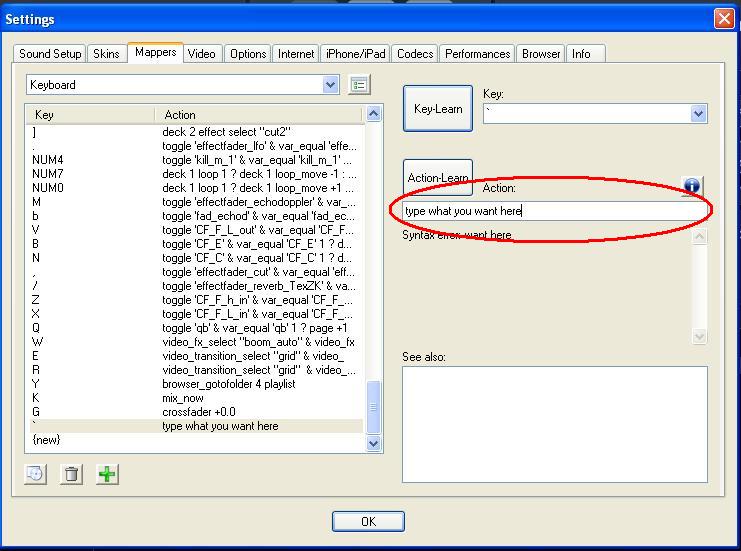
Task: Click the mapping list scroll up arrow
Action: coord(373,114)
